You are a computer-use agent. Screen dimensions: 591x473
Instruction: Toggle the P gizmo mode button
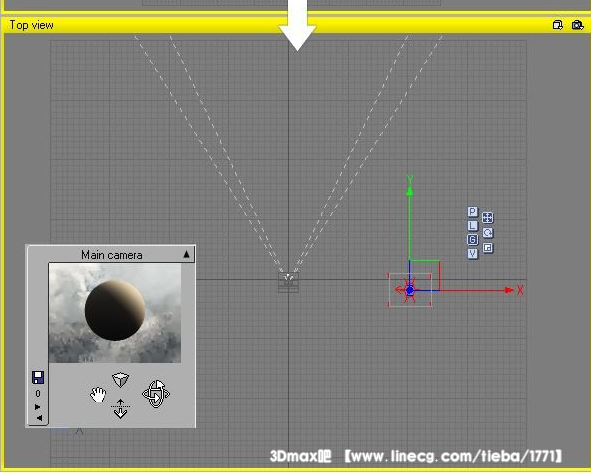click(x=472, y=211)
